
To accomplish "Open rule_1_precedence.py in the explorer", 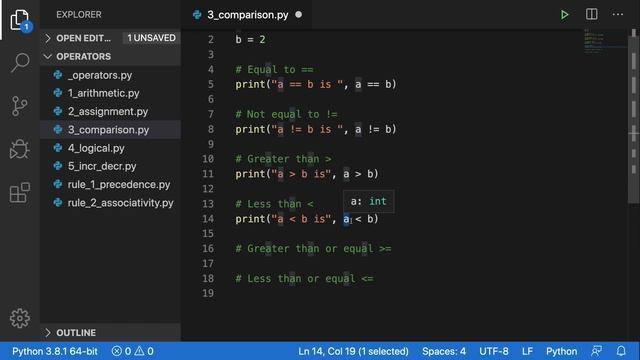I will (x=110, y=184).
